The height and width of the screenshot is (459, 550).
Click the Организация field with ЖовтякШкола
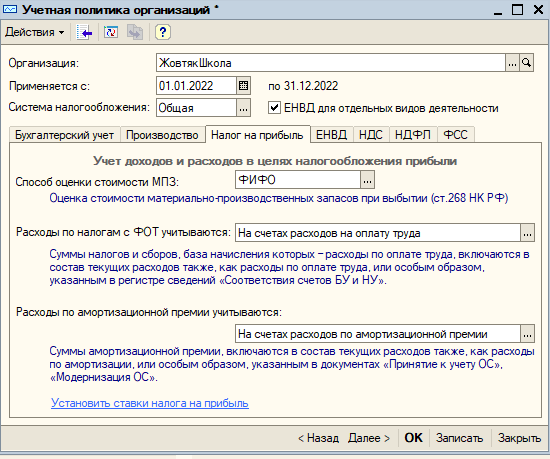[330, 63]
